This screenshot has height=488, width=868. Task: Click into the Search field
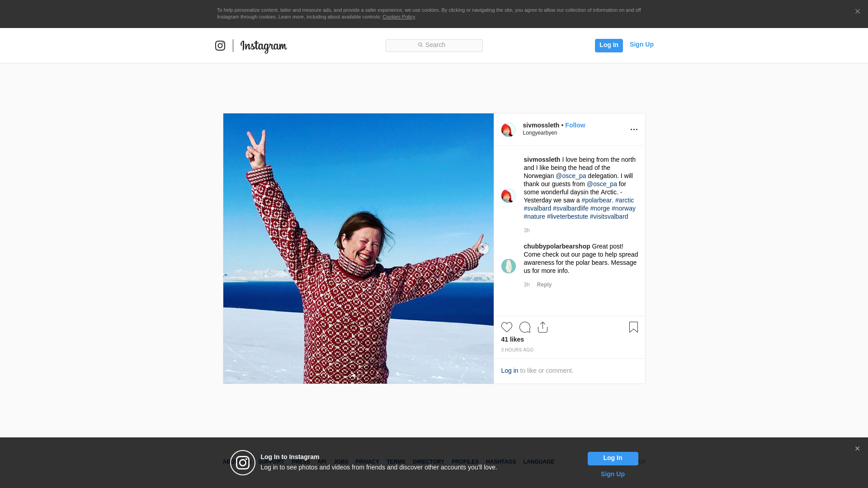434,45
